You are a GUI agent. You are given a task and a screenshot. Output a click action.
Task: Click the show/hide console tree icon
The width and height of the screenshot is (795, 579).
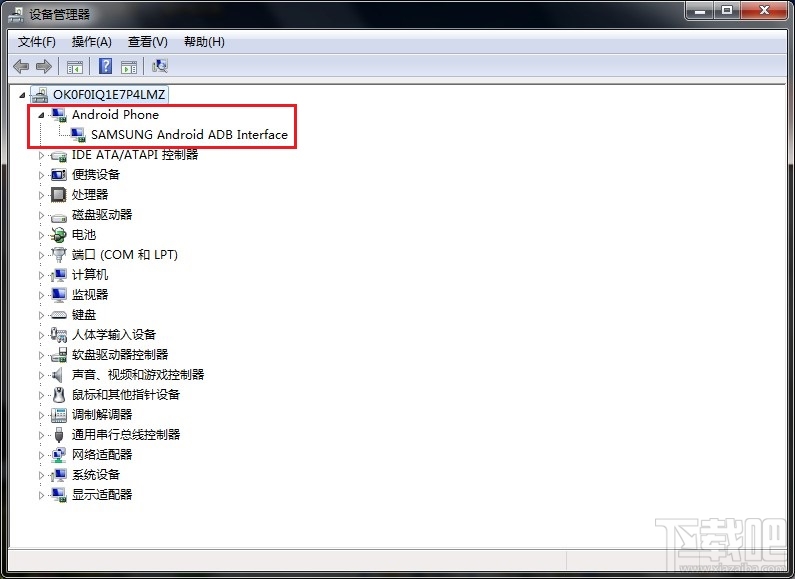(75, 66)
